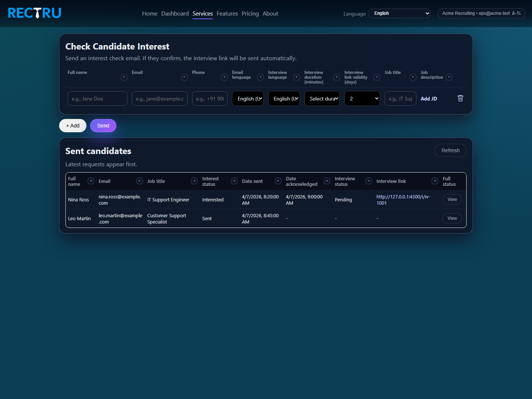Open the Interview duration Select dropdown
This screenshot has height=399, width=532.
point(322,98)
